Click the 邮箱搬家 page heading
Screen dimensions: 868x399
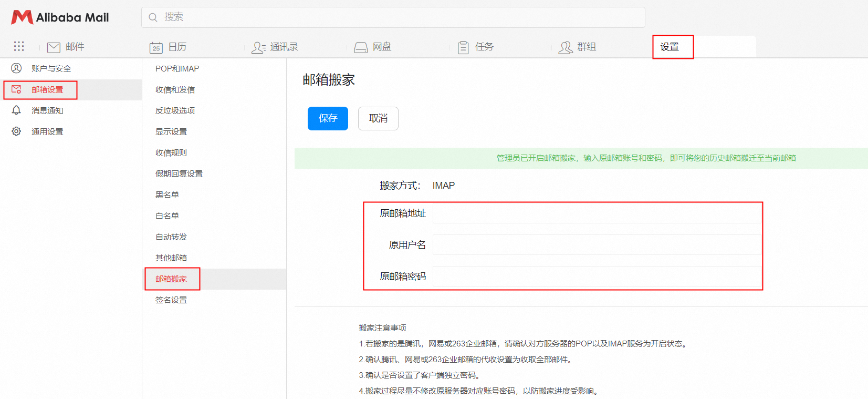[329, 80]
